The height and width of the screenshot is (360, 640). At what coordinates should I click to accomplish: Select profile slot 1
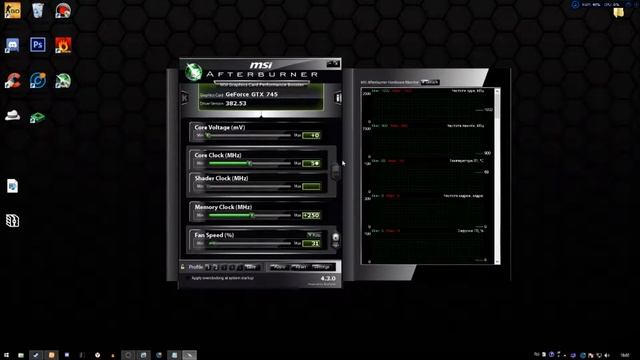(208, 267)
